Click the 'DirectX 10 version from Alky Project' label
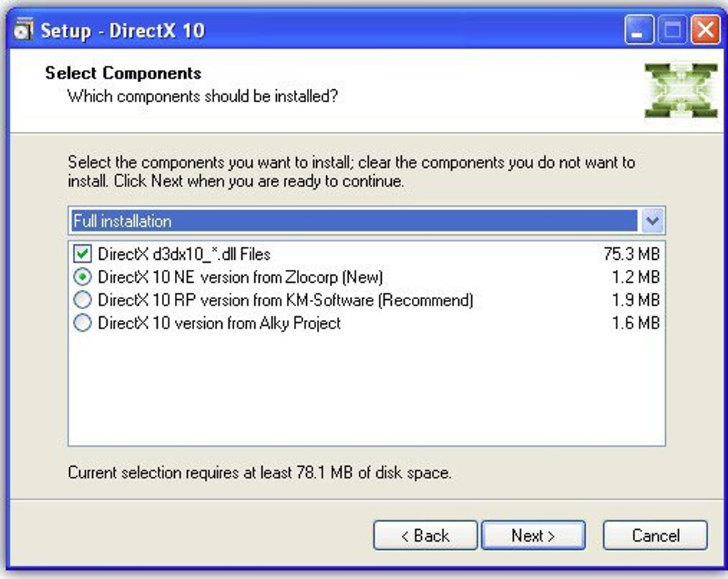This screenshot has height=579, width=728. 219,323
